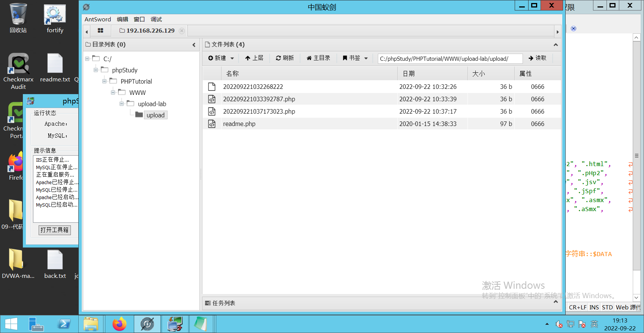Click the read (读取) path button
Screen dimensions: 644x333
[x=537, y=58]
